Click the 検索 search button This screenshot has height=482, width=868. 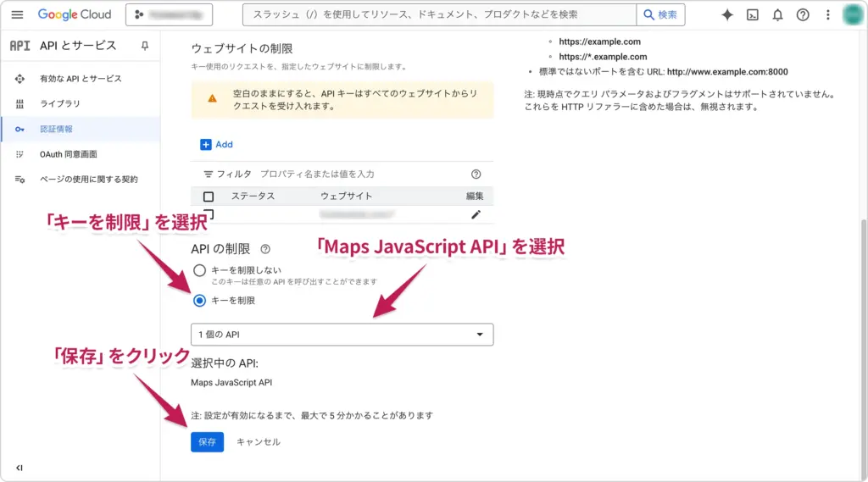pos(660,15)
